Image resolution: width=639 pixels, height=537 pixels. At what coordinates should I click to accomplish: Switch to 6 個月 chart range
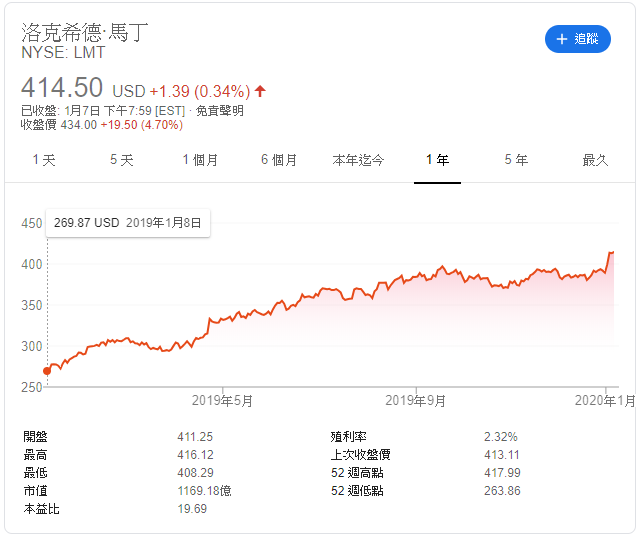click(279, 160)
